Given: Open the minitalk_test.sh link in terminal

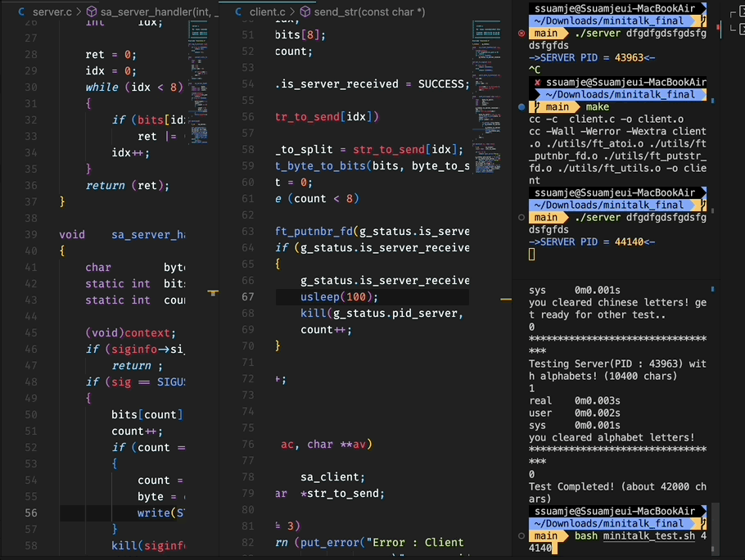Looking at the screenshot, I should point(649,535).
